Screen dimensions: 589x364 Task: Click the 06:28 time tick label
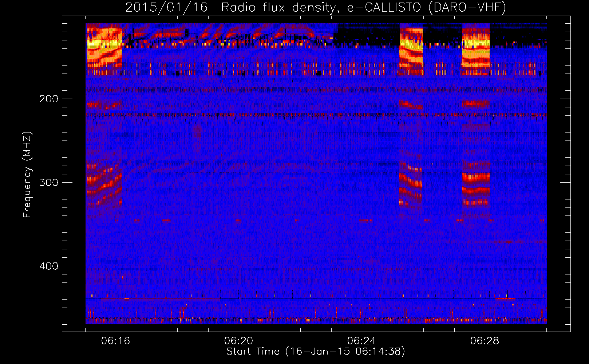(x=485, y=341)
